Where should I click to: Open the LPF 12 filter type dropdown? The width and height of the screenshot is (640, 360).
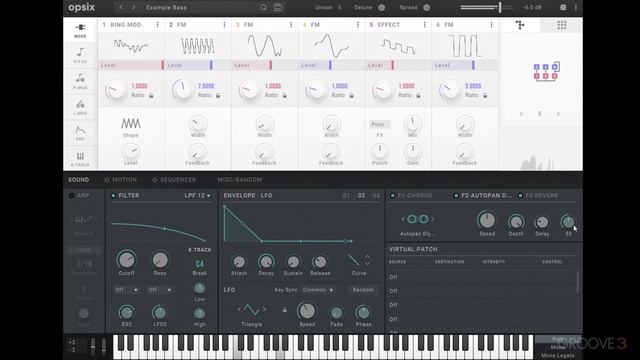[x=198, y=196]
